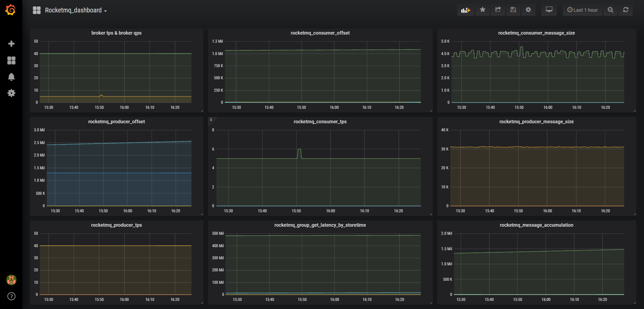The image size is (644, 309).
Task: Refresh the dashboard with the refresh icon
Action: [x=626, y=10]
